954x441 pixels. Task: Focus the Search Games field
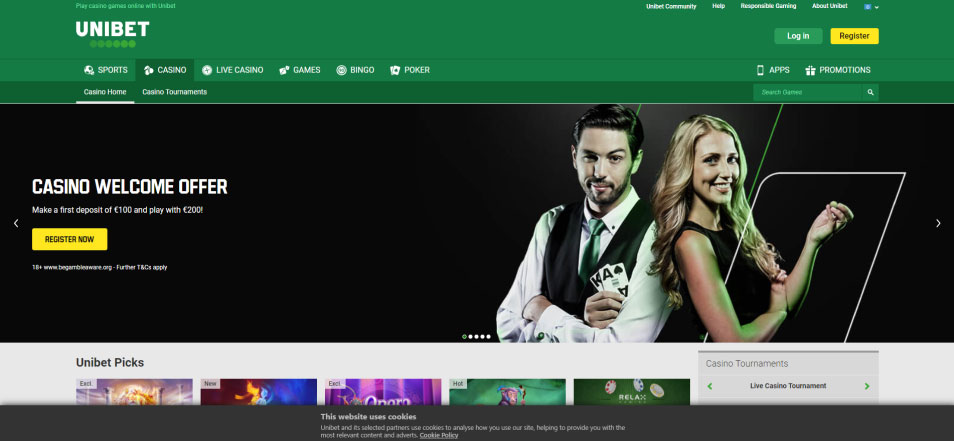pos(808,92)
